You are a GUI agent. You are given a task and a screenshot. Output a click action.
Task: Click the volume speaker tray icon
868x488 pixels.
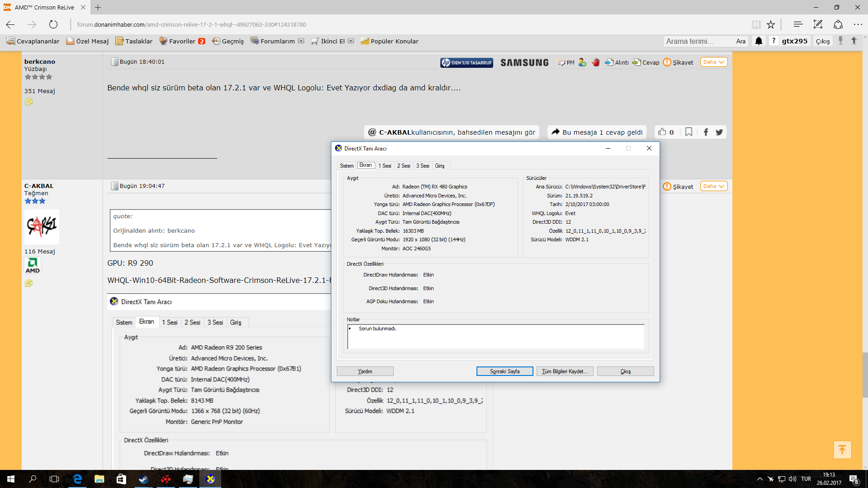click(x=793, y=479)
